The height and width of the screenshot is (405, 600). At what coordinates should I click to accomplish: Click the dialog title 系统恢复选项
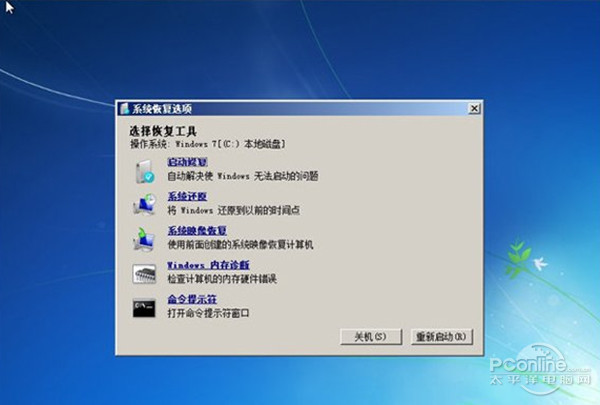pyautogui.click(x=162, y=109)
